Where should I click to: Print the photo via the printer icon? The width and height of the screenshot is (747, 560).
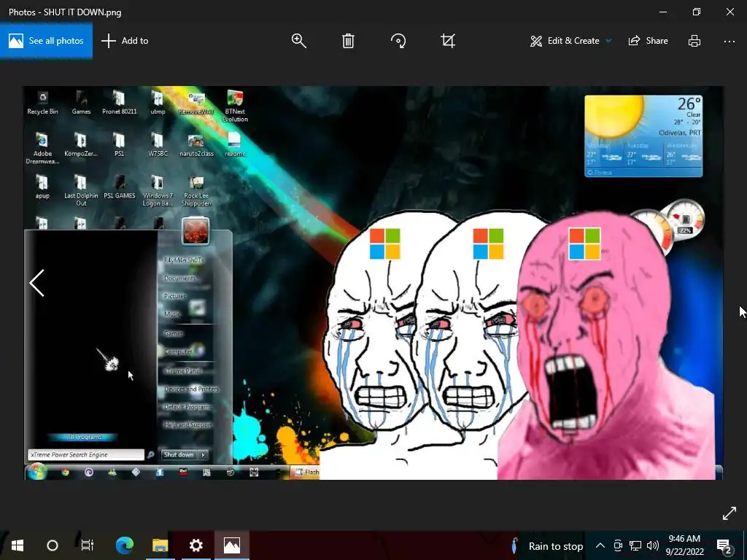click(694, 41)
